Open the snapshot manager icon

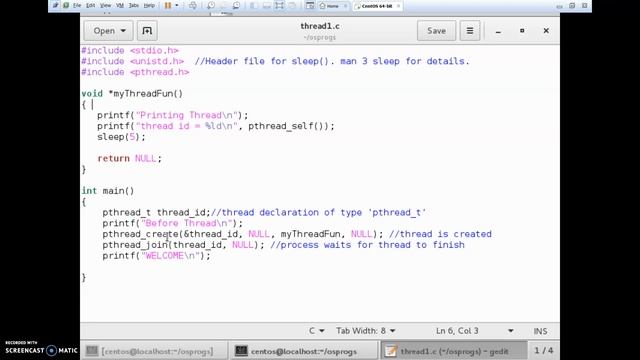click(236, 6)
